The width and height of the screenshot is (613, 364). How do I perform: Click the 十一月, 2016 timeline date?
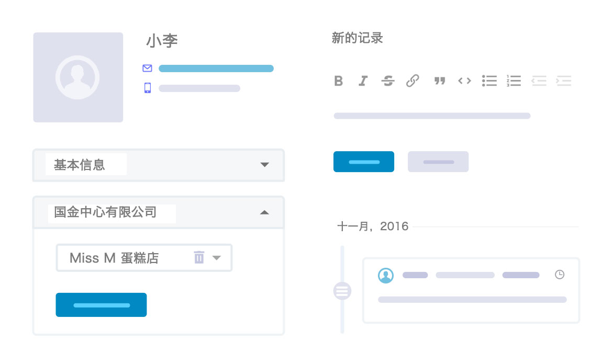tap(373, 226)
